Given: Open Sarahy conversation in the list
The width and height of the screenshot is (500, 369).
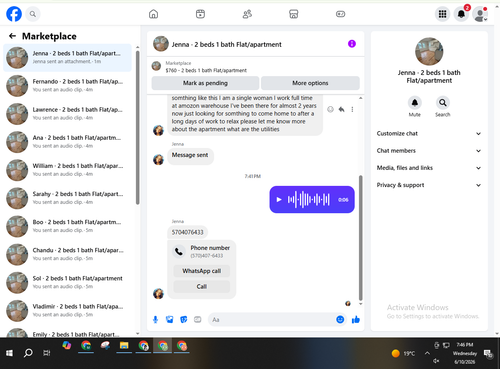Looking at the screenshot, I should coord(67,198).
